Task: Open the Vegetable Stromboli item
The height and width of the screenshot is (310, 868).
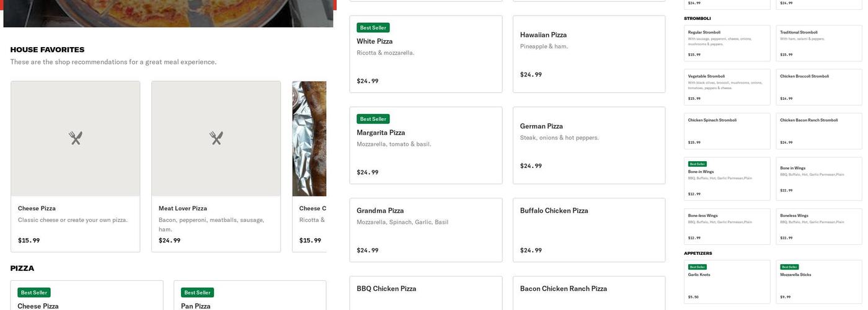Action: click(x=727, y=87)
